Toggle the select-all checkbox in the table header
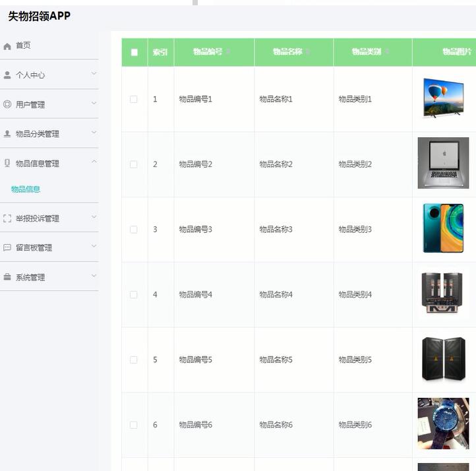The height and width of the screenshot is (471, 476). coord(134,52)
